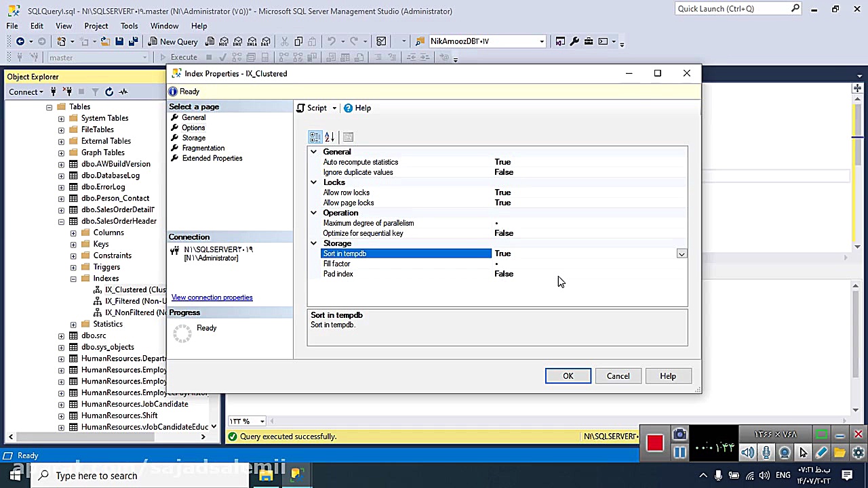This screenshot has width=868, height=488.
Task: Open the recorder's settings gear
Action: point(859,453)
